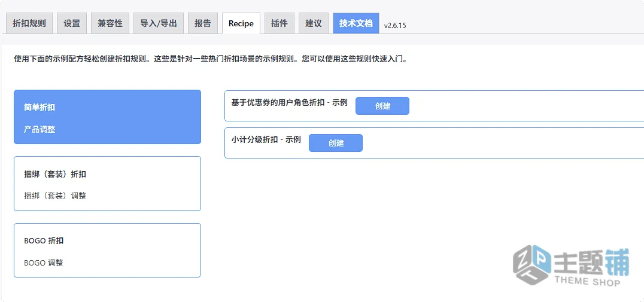Viewport: 644px width, 302px height.
Task: Open the 技术文档 button
Action: (356, 23)
